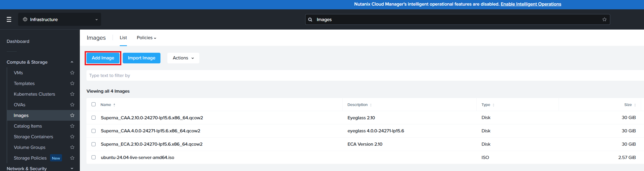Favorite the VMs menu entry star
The width and height of the screenshot is (644, 171).
click(x=72, y=73)
